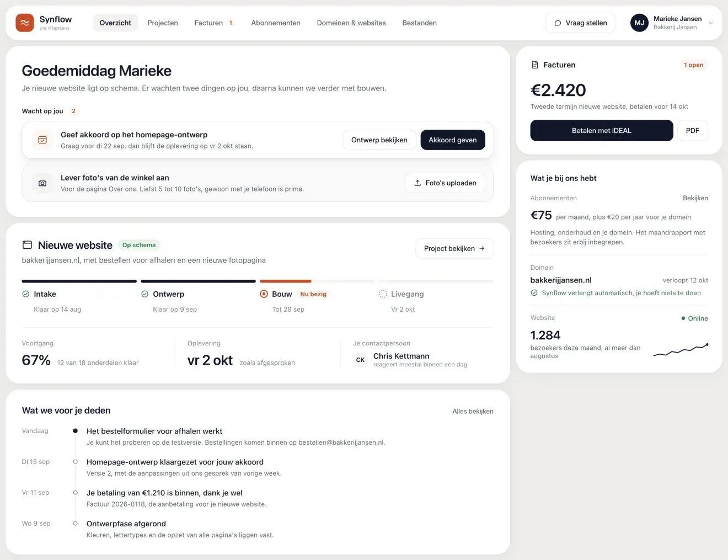Open the Bestanden tab
The width and height of the screenshot is (728, 560).
pos(420,23)
